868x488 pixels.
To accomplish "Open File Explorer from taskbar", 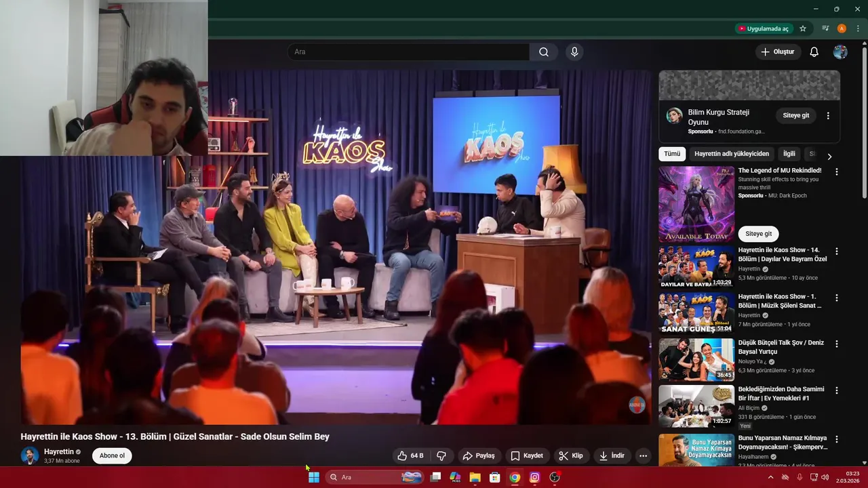I will [475, 477].
